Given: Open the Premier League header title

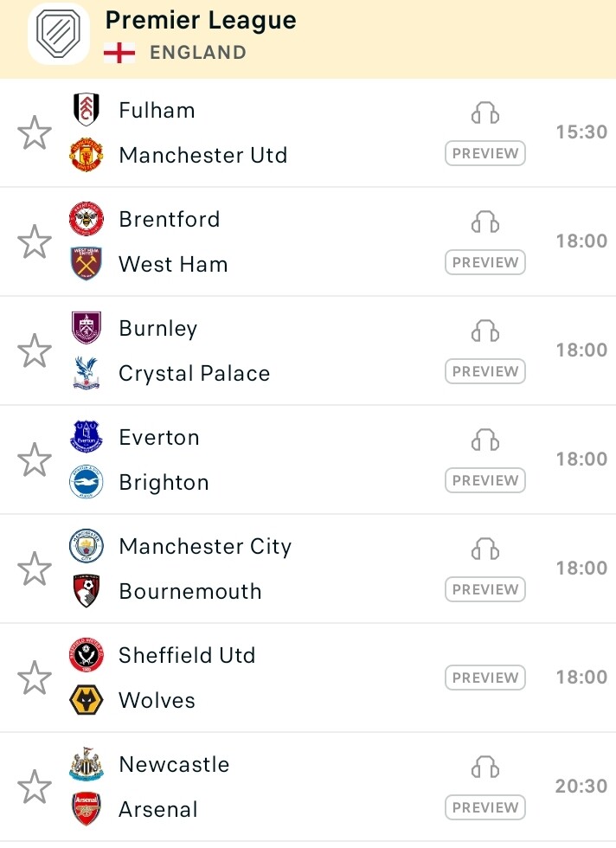Looking at the screenshot, I should point(201,21).
